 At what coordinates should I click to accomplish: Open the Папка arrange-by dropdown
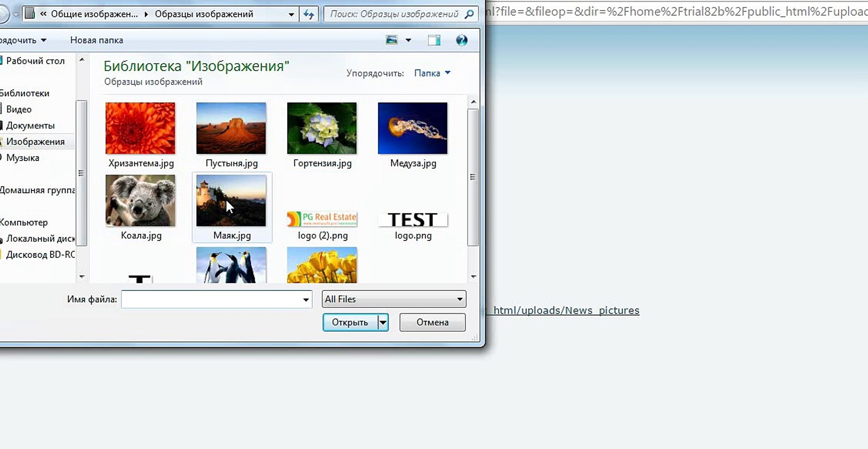click(432, 73)
